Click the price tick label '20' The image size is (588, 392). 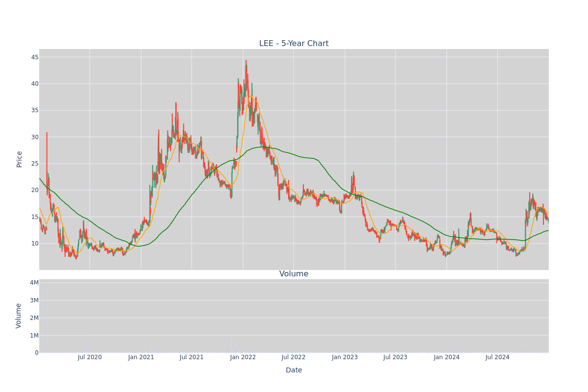click(35, 190)
